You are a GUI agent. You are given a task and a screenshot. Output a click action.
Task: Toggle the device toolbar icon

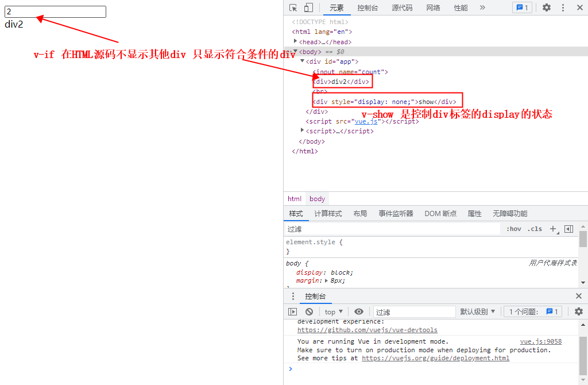(x=308, y=7)
